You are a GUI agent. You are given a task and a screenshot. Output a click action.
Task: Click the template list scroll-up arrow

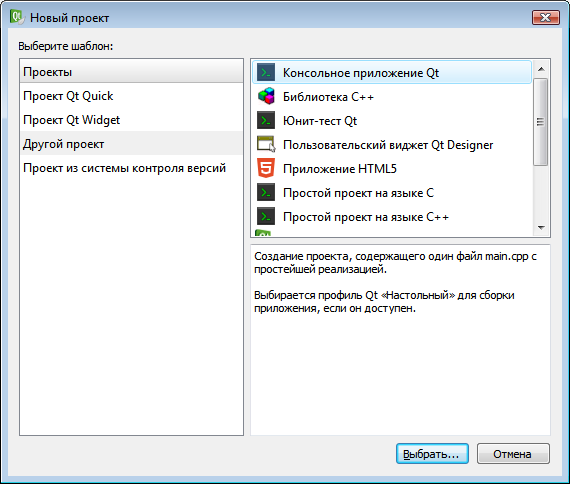point(541,69)
